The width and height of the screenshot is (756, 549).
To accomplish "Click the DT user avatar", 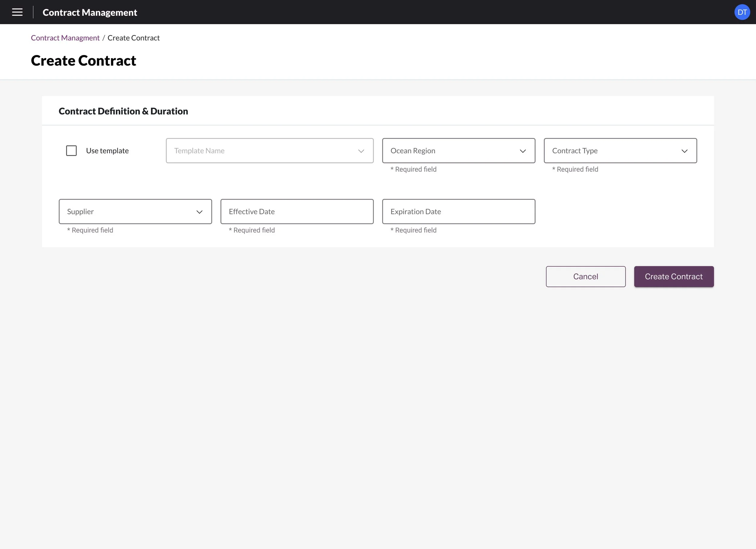I will pos(742,12).
